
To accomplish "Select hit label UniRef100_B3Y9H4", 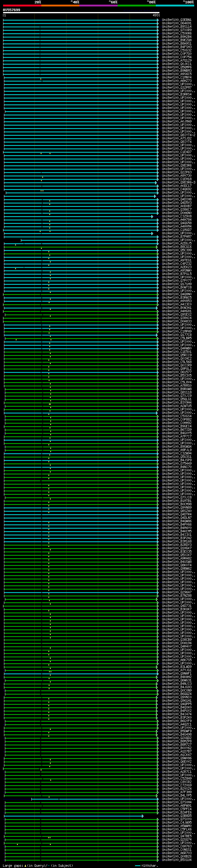I will tap(176, 403).
